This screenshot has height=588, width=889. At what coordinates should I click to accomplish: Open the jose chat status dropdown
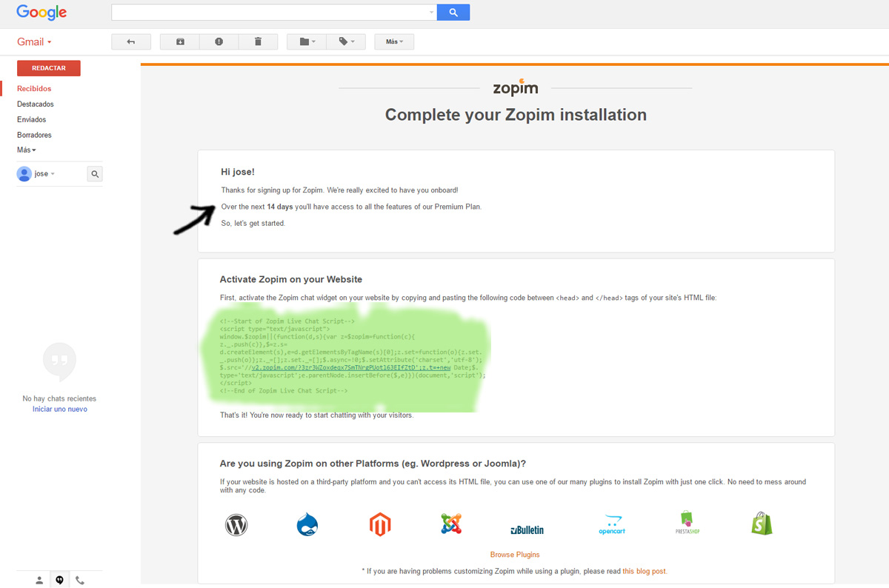point(45,174)
